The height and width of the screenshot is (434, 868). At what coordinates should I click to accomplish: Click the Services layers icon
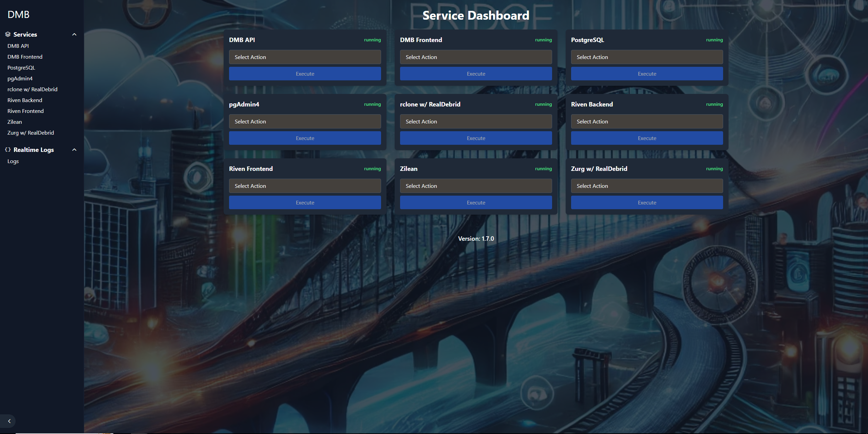(8, 34)
